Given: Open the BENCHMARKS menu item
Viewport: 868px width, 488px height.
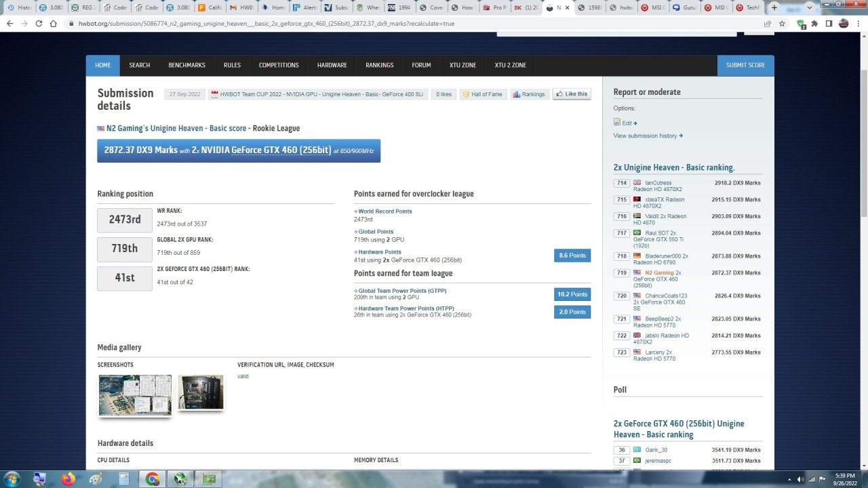Looking at the screenshot, I should [186, 65].
